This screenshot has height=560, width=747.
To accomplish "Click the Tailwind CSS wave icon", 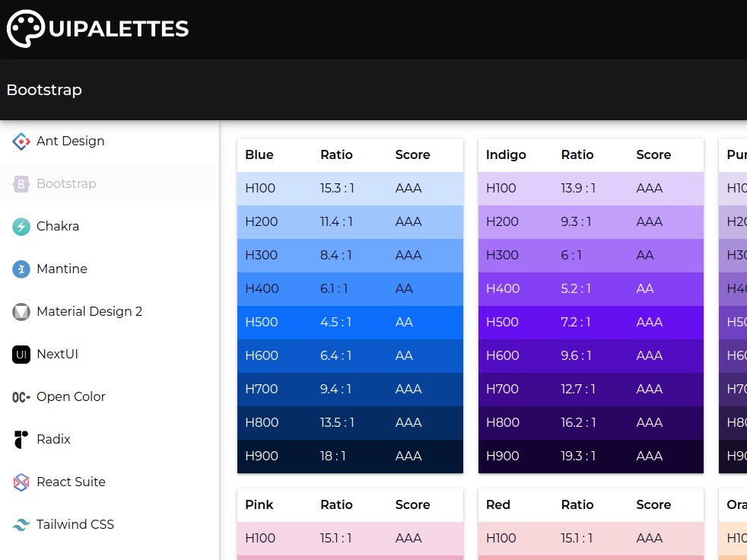I will [21, 525].
